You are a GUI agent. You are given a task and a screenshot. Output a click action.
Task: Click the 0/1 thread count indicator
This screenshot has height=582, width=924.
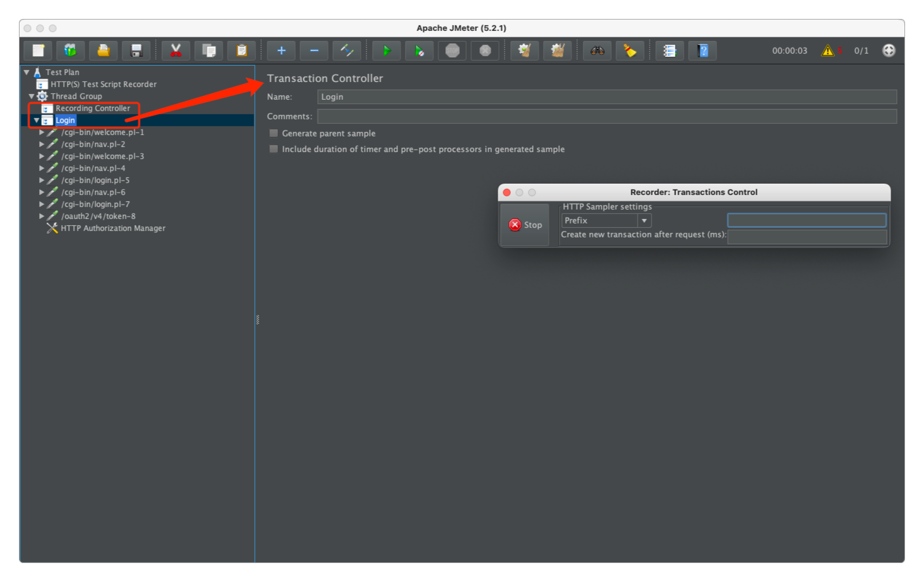(862, 50)
